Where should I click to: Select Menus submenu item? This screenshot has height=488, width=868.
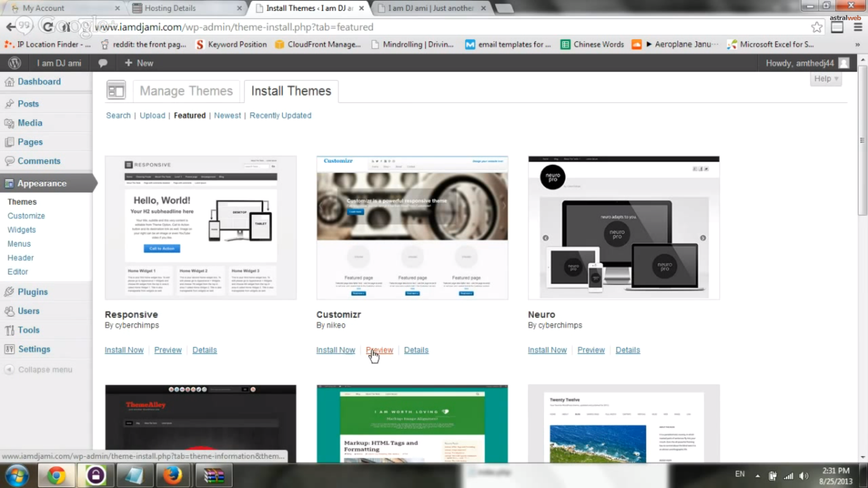(x=19, y=244)
